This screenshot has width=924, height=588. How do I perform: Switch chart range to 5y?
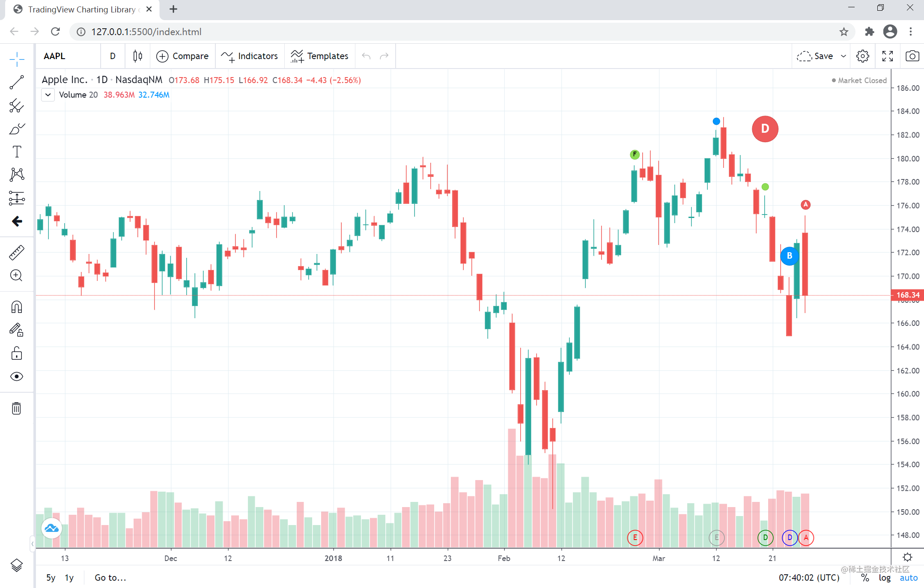pyautogui.click(x=51, y=577)
